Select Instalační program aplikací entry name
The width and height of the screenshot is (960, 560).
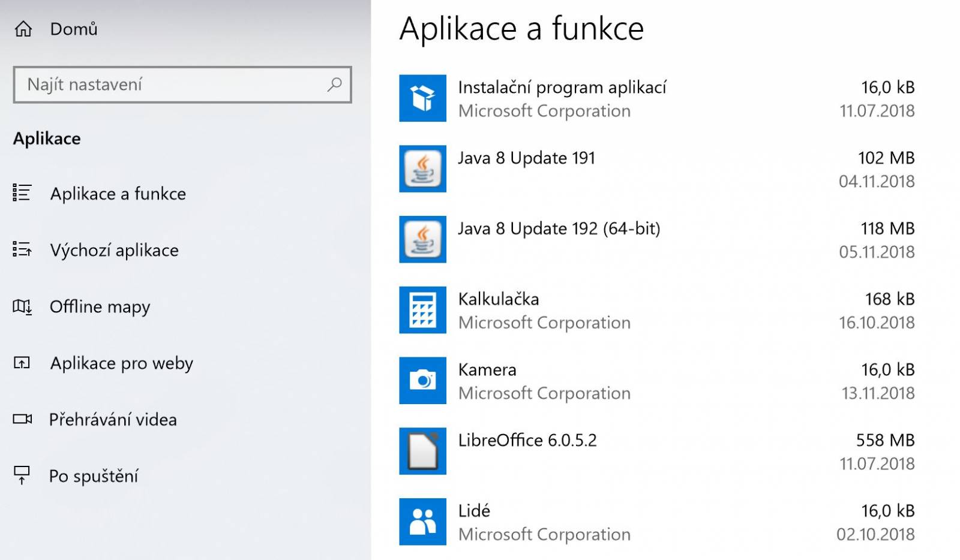tap(562, 88)
